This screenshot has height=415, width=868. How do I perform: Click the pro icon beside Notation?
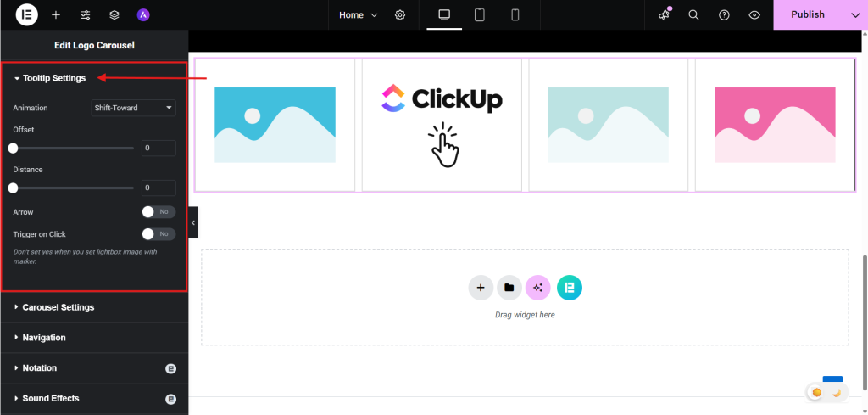pos(171,368)
